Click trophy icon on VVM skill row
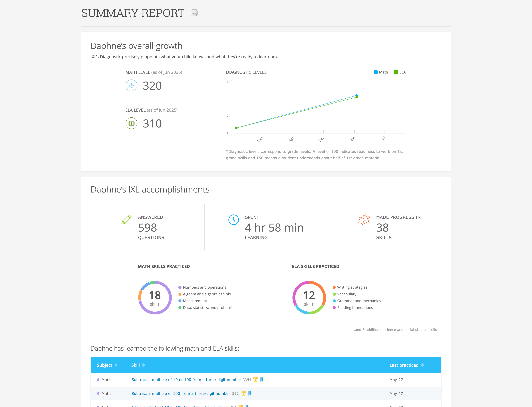Screen dimensions: 532x407 (x=255, y=380)
